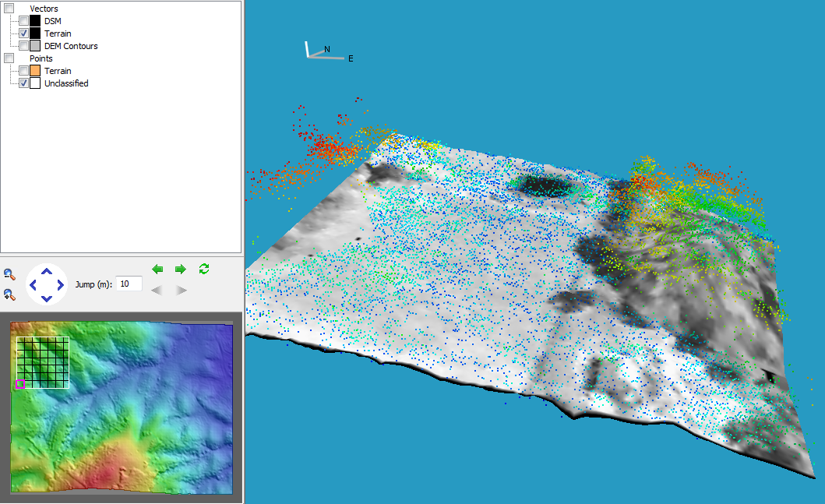Click the green refresh icon
Viewport: 825px width, 504px height.
click(x=204, y=269)
